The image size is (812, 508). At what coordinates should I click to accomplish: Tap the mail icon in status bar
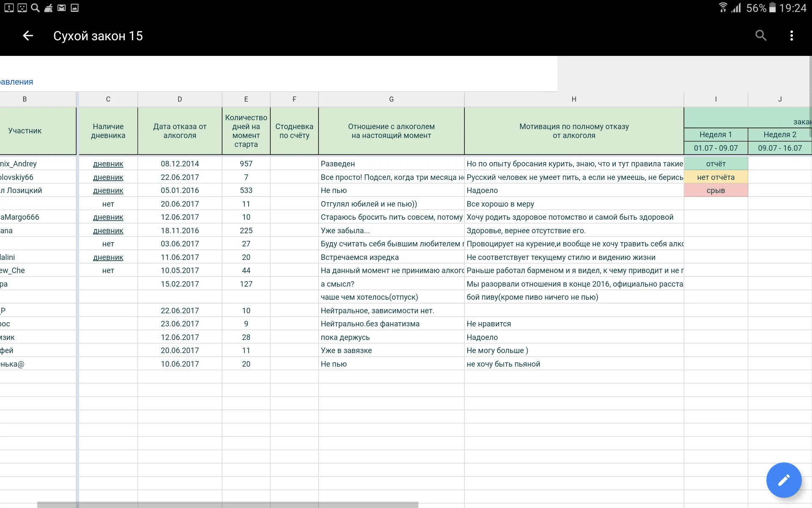(61, 8)
